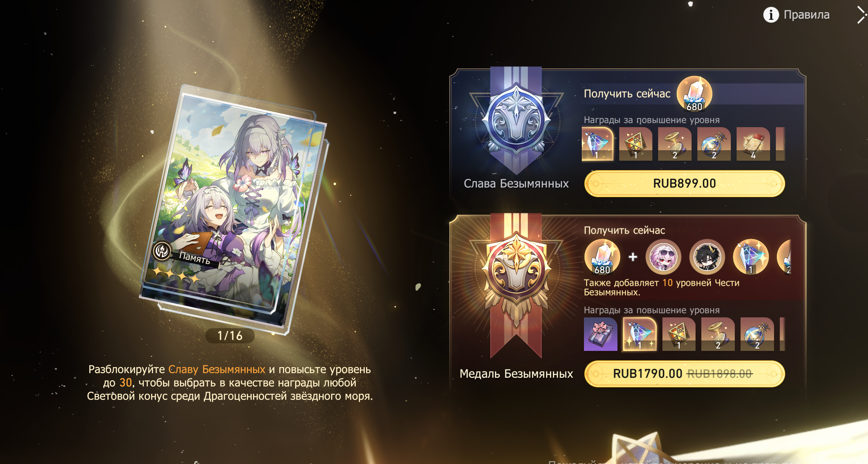Select the dark-haired character avatar icon
Viewport: 868px width, 464px height.
tap(707, 257)
